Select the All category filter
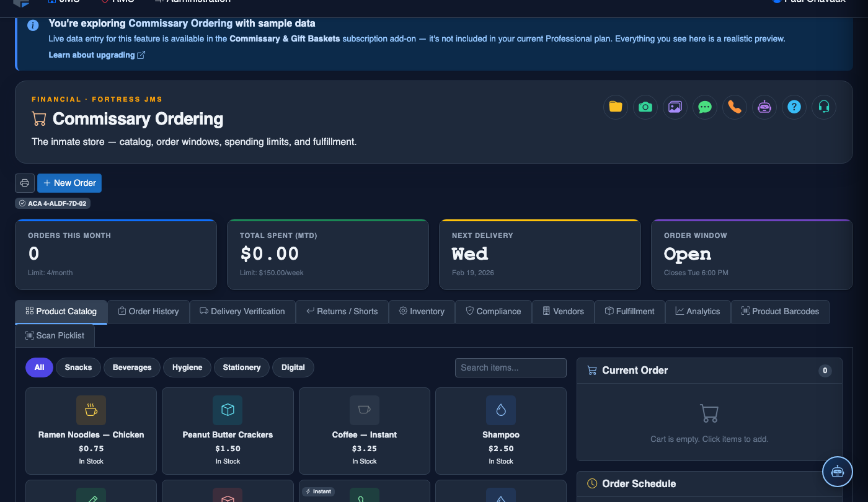This screenshot has height=502, width=868. [39, 368]
